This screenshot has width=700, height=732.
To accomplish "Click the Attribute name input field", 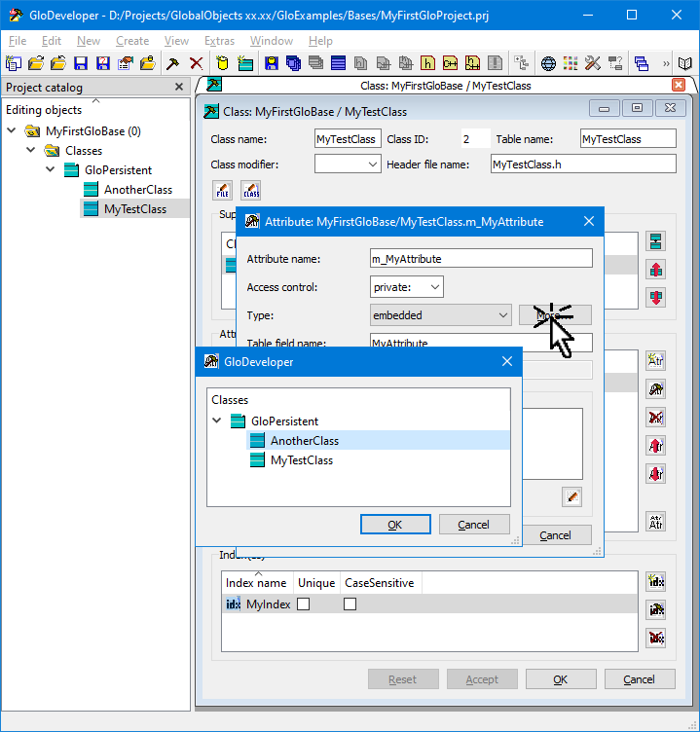I will point(481,259).
